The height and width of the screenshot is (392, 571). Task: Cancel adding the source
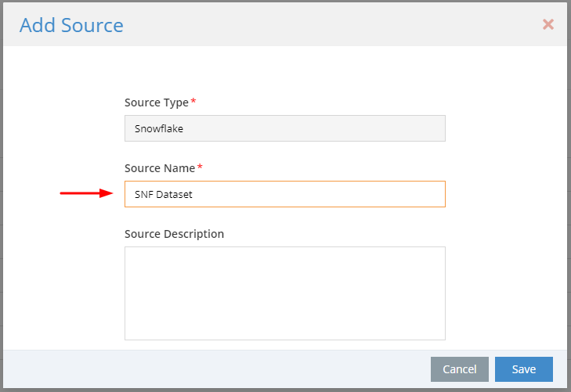[x=460, y=369]
